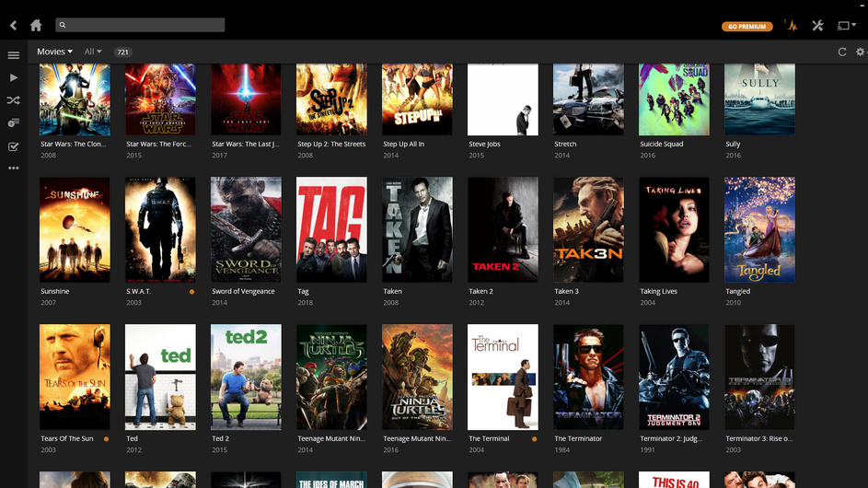Click the 'Ted 2' title text
Viewport: 868px width, 488px height.
[220, 438]
